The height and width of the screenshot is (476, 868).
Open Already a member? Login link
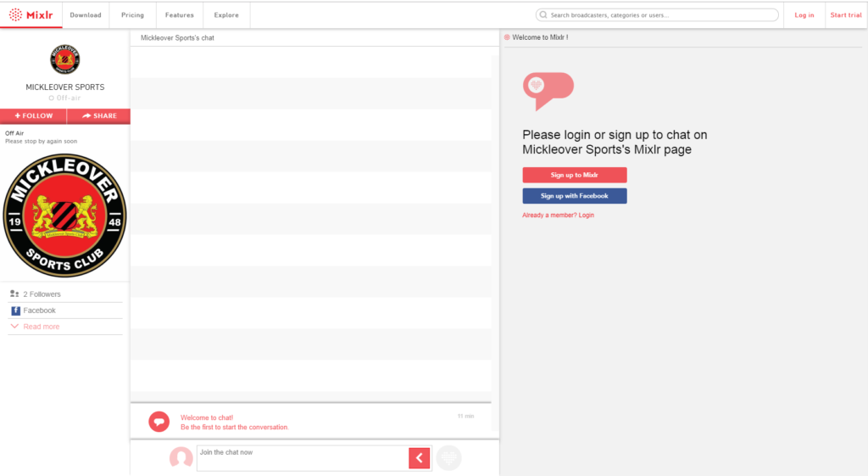tap(558, 215)
